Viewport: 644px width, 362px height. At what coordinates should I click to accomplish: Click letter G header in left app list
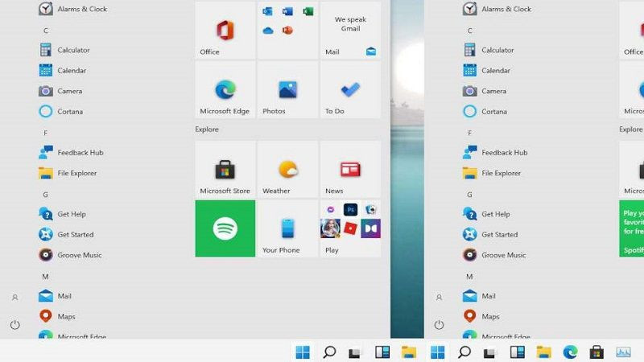pyautogui.click(x=46, y=195)
